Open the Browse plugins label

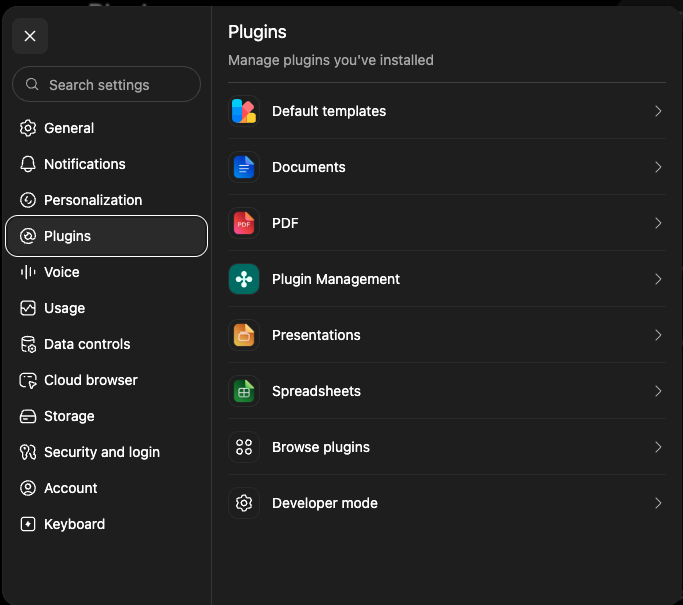tap(321, 447)
